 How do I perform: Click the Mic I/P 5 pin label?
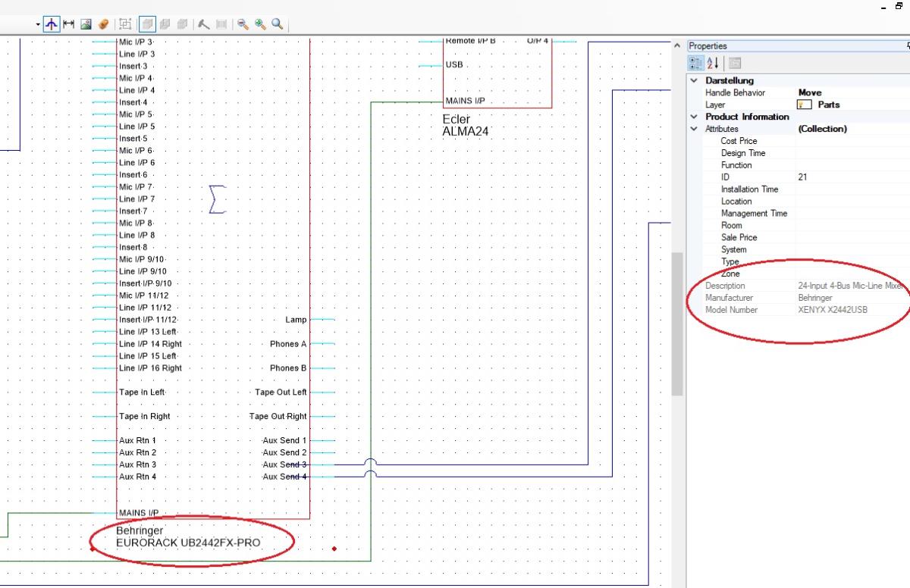(136, 114)
